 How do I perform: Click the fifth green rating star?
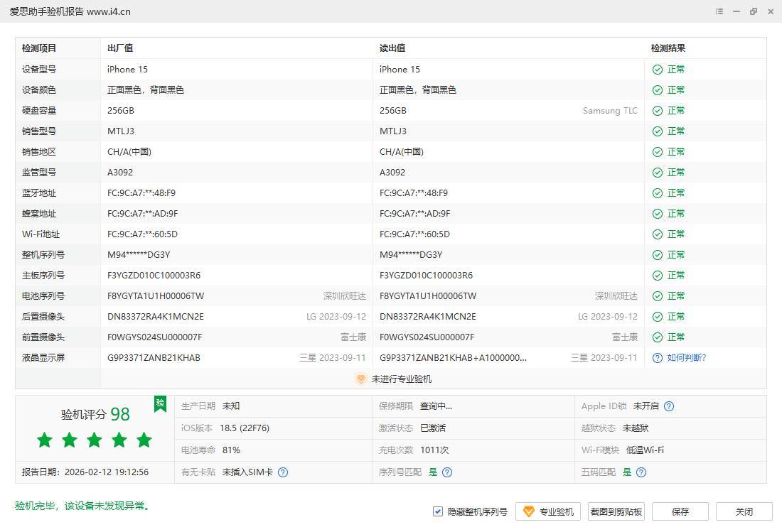point(144,440)
